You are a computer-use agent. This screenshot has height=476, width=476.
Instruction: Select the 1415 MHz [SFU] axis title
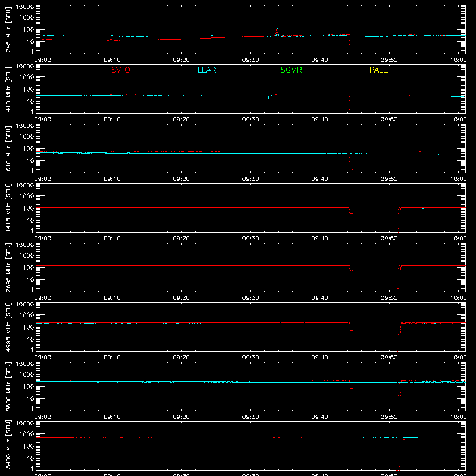pos(8,208)
